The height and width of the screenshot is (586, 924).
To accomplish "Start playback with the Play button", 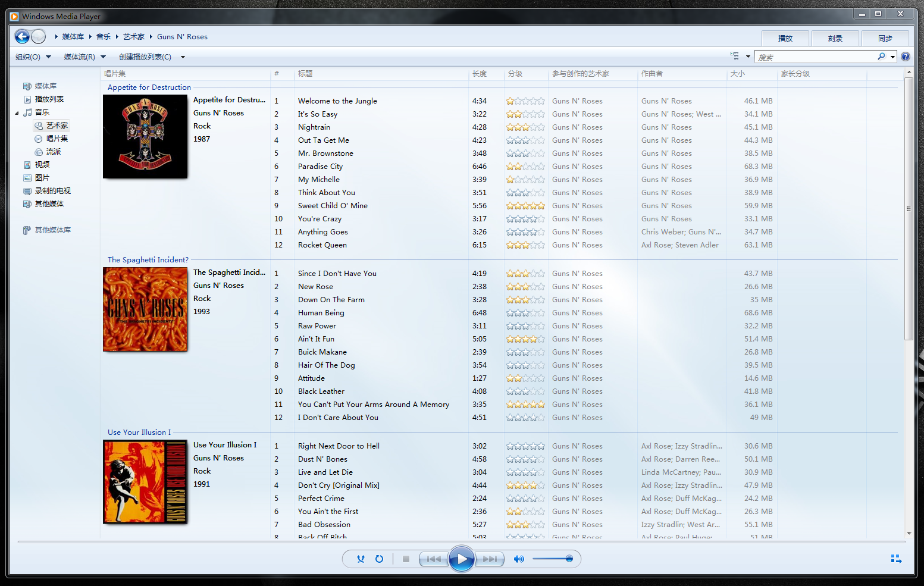I will click(462, 559).
